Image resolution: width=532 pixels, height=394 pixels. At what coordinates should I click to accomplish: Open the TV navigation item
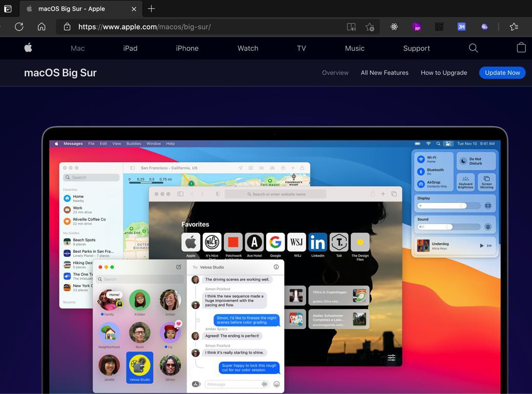tap(301, 48)
